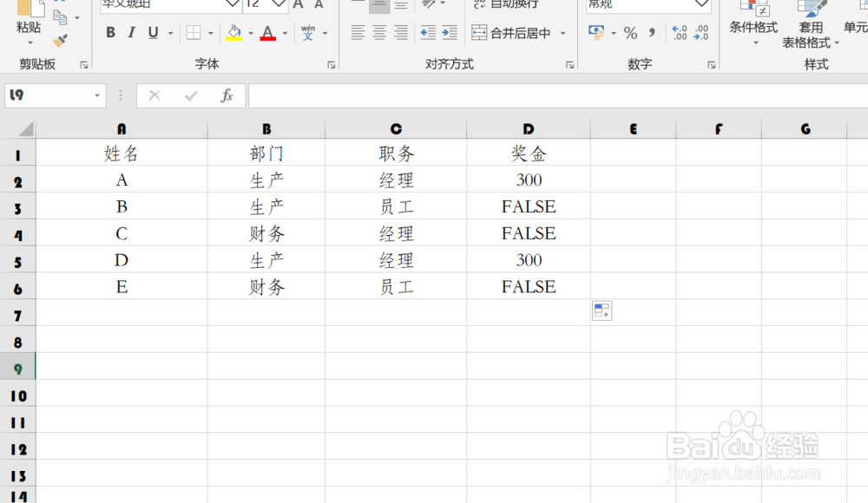Open the font color dropdown arrow
868x503 pixels.
click(x=285, y=33)
